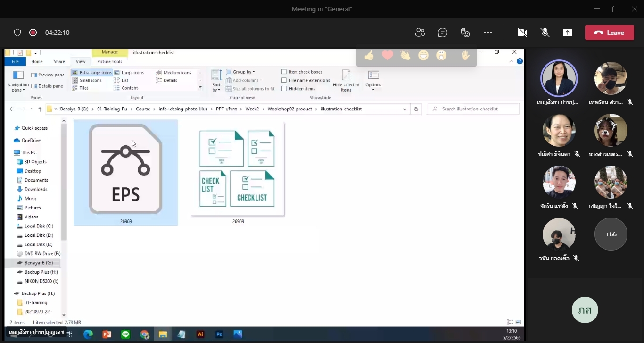Open the Navigation pane dropdown

[x=18, y=81]
